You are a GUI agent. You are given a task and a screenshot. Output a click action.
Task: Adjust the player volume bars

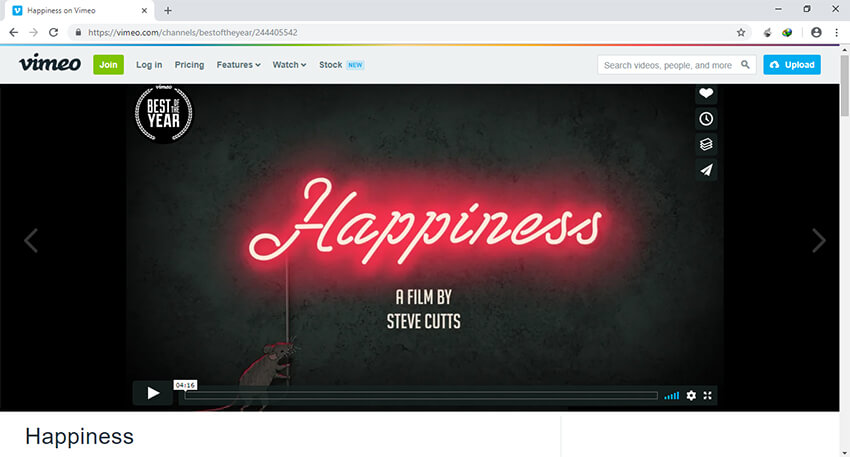pyautogui.click(x=671, y=396)
